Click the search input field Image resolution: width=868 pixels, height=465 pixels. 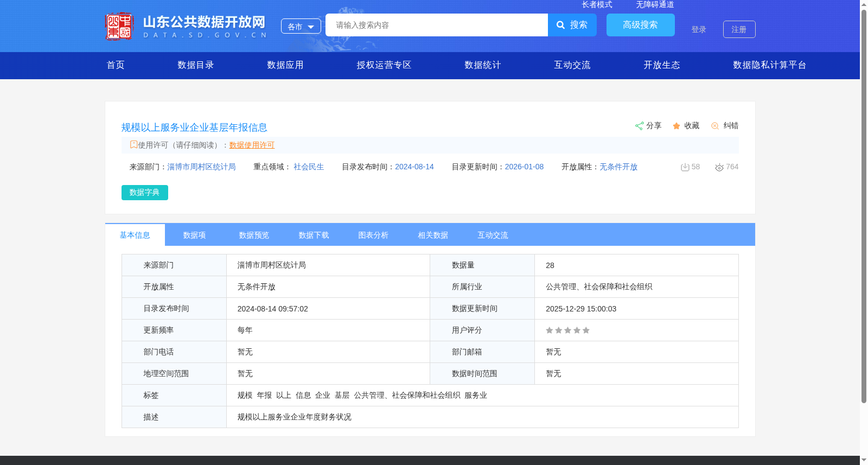pyautogui.click(x=437, y=25)
